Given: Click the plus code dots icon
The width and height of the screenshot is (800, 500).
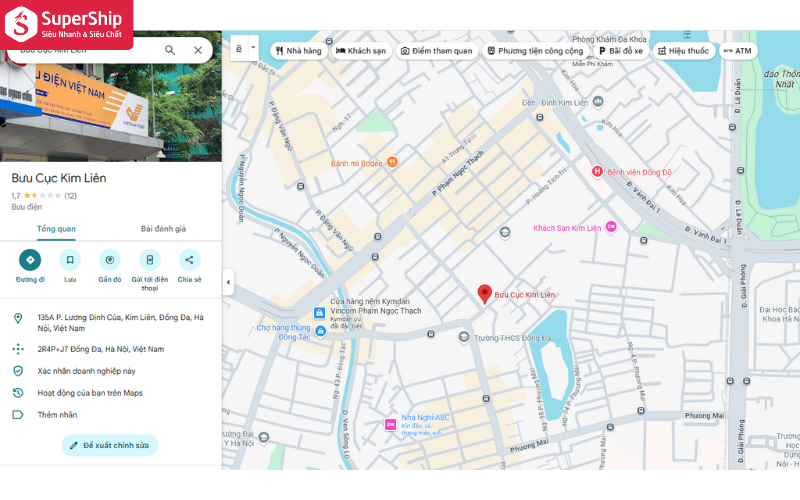Looking at the screenshot, I should coord(18,349).
